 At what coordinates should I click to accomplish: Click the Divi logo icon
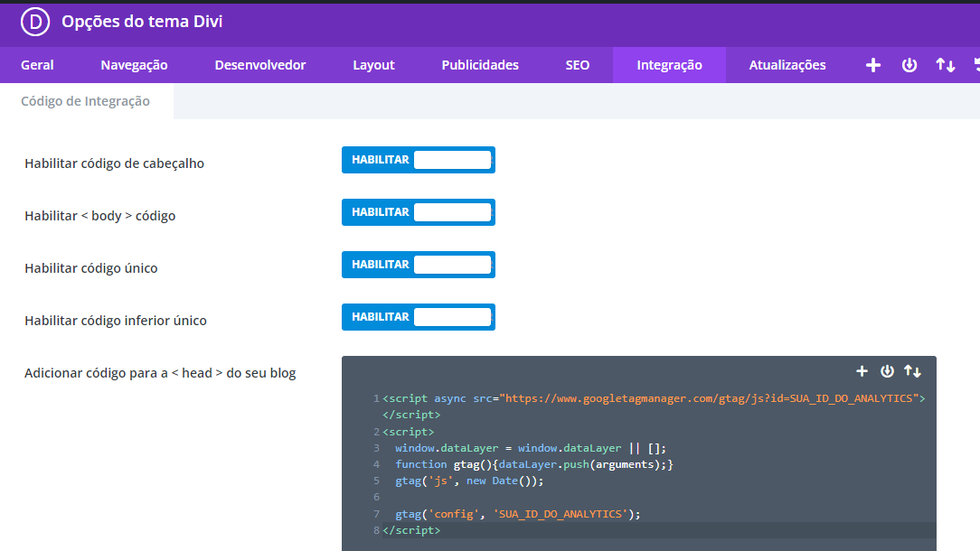pyautogui.click(x=35, y=23)
